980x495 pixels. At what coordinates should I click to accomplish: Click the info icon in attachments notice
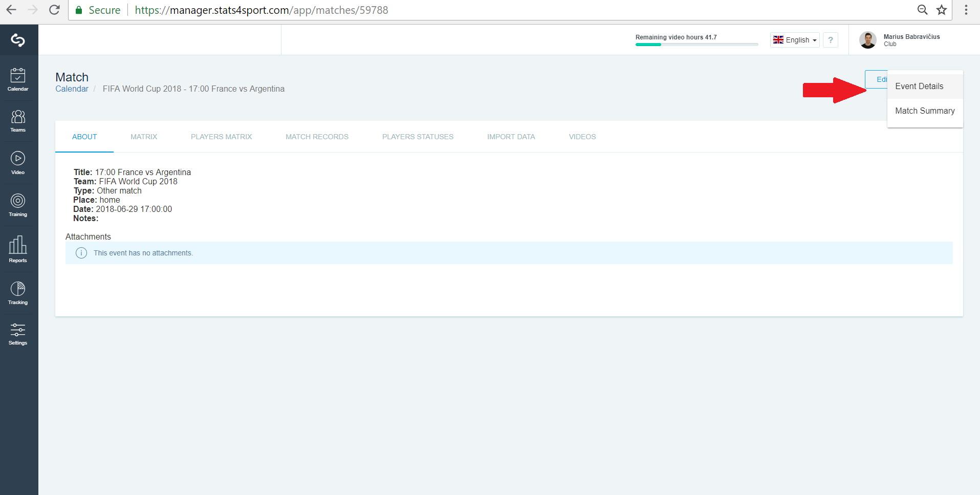[x=81, y=253]
